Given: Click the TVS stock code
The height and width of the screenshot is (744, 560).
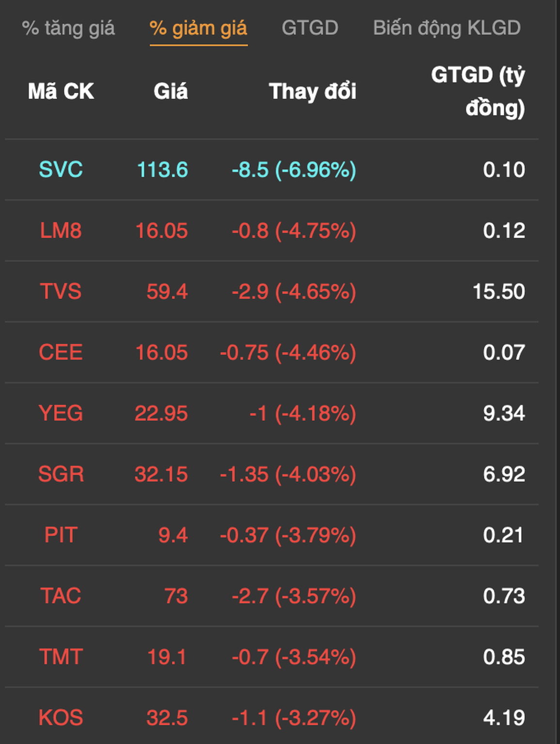Looking at the screenshot, I should pyautogui.click(x=61, y=292).
